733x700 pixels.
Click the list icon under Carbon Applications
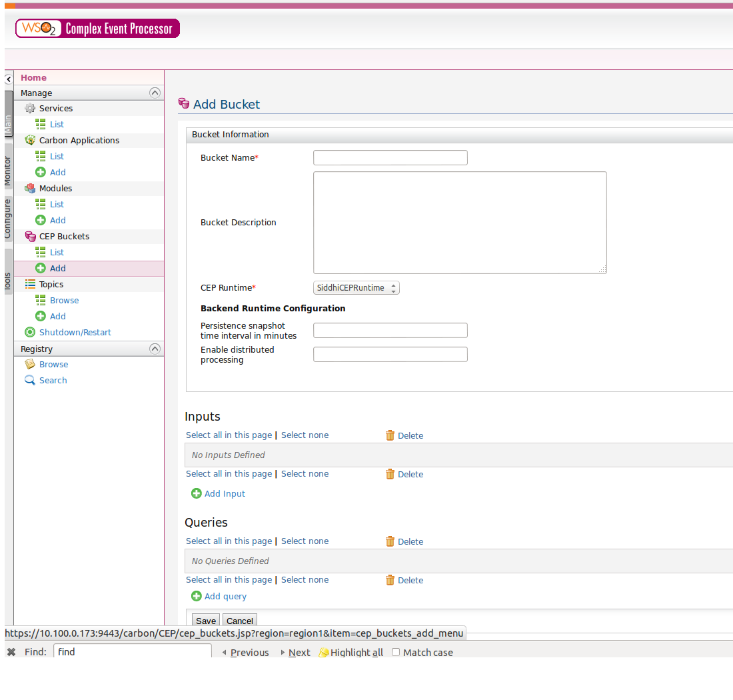coord(41,156)
